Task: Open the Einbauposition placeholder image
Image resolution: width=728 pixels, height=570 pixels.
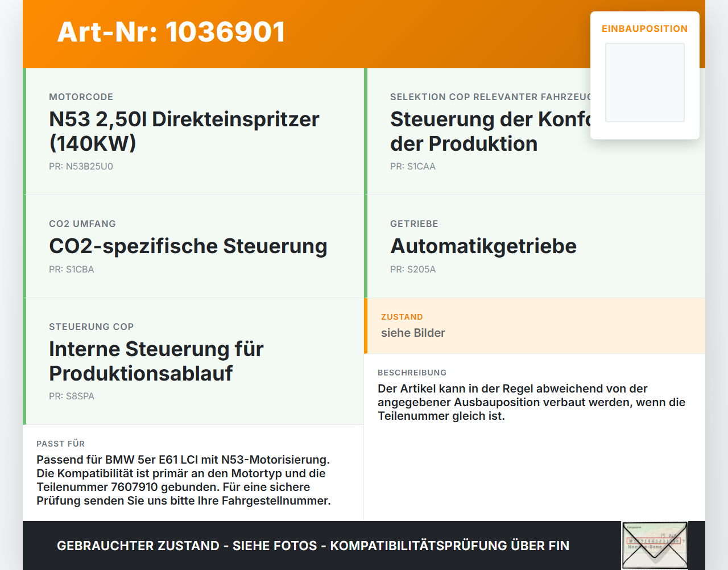Action: tap(645, 82)
